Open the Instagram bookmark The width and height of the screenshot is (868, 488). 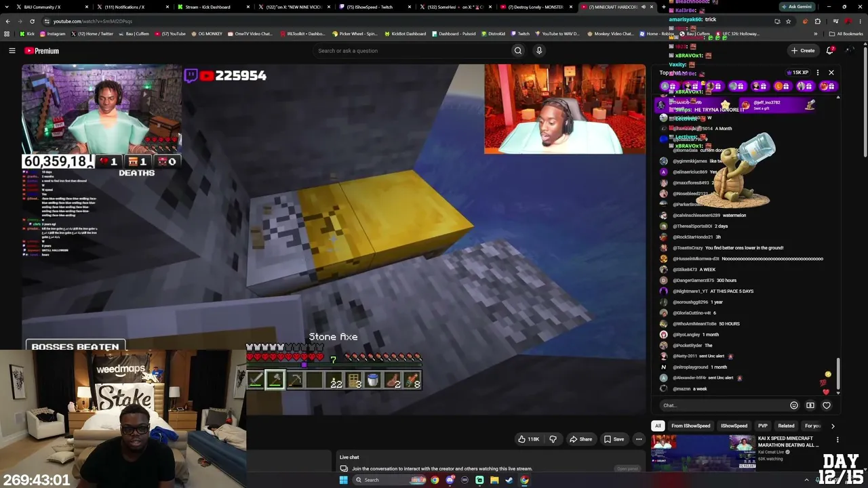click(x=52, y=34)
